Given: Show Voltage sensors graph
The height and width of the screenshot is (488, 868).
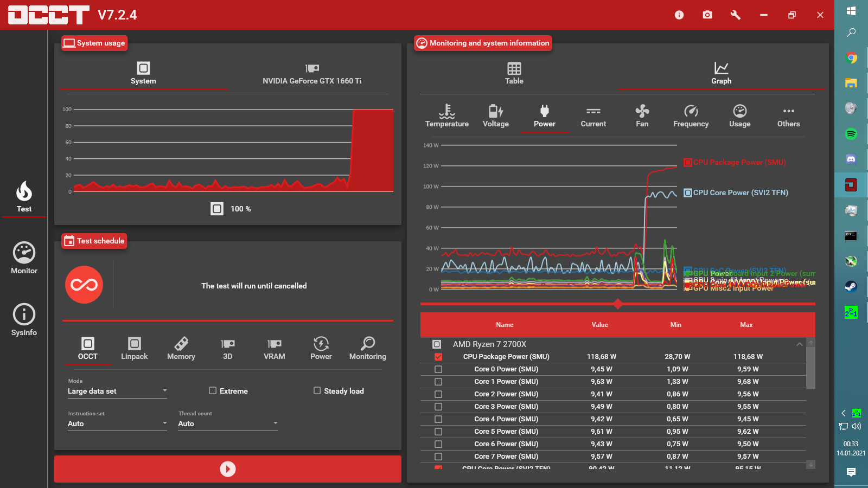Looking at the screenshot, I should 496,116.
